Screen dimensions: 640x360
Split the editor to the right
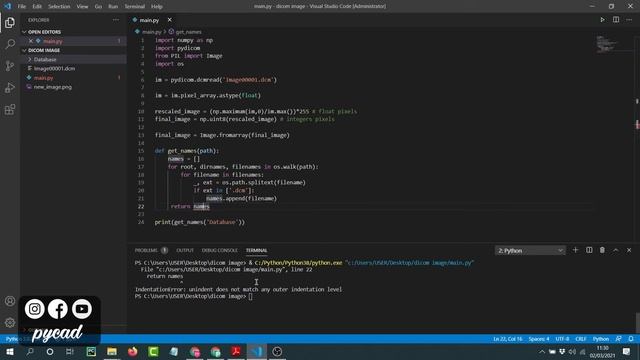pos(616,20)
